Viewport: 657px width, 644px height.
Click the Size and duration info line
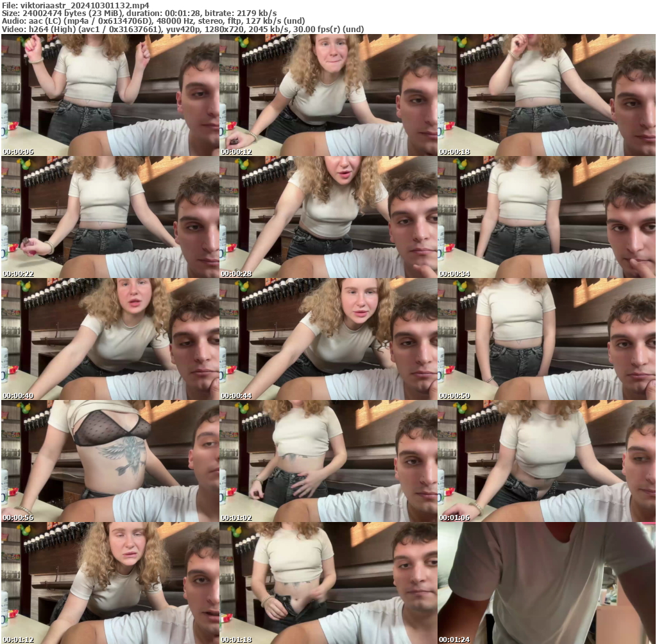tap(139, 13)
